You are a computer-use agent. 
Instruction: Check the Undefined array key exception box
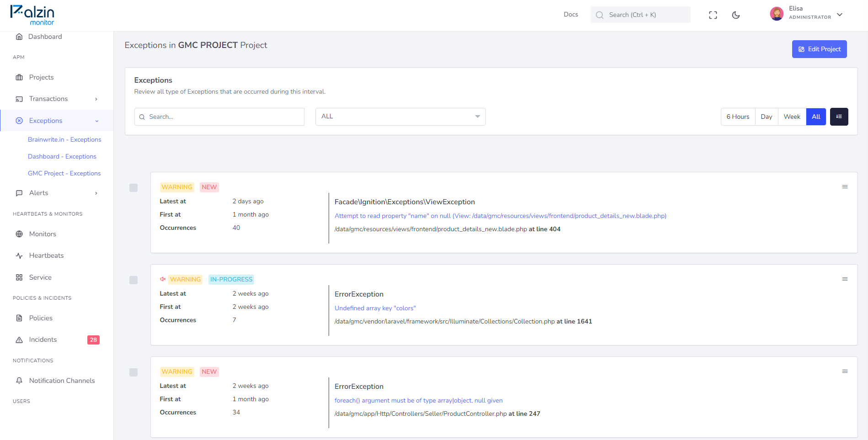(x=133, y=280)
